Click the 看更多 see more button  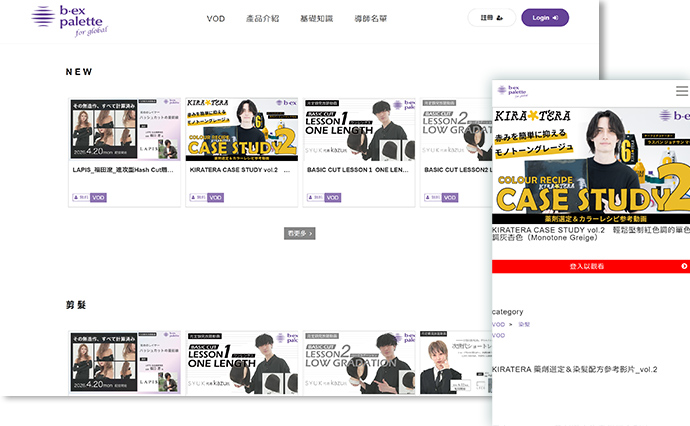300,233
